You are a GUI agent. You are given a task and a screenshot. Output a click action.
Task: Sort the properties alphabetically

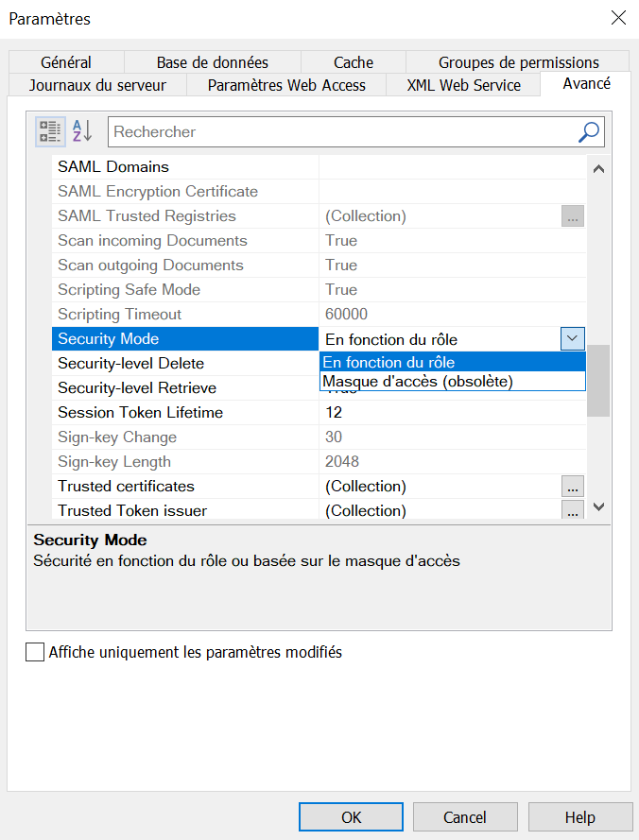pyautogui.click(x=81, y=130)
